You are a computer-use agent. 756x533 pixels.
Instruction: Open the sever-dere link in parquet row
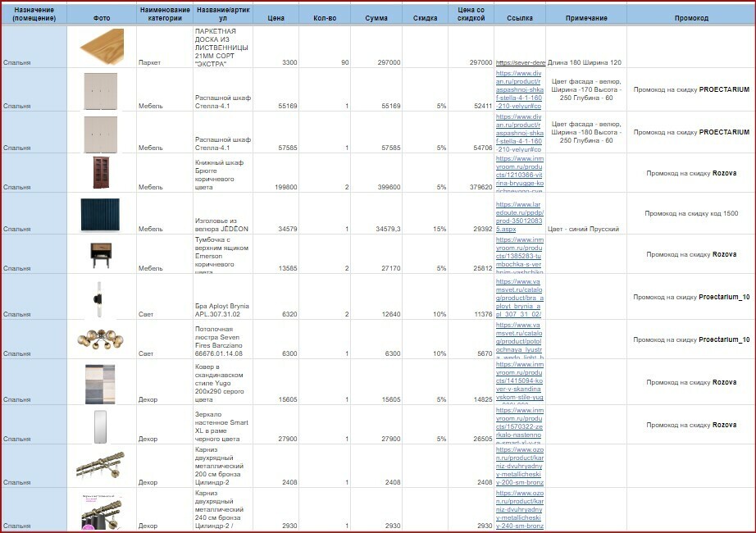[x=520, y=62]
